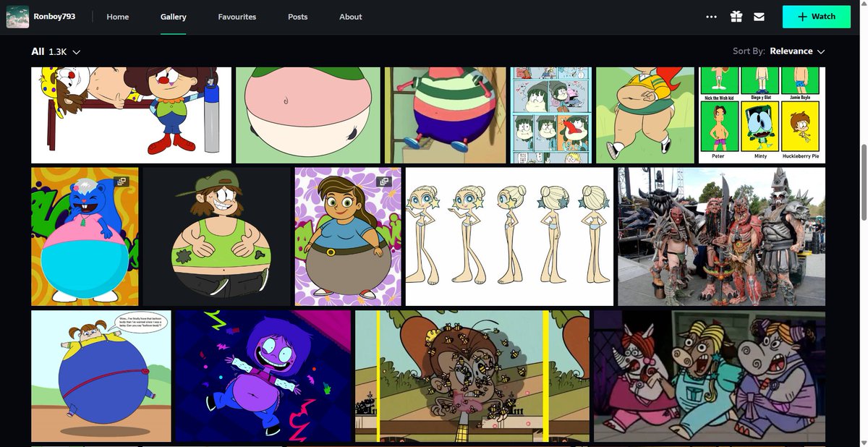Go to the Home tab

(x=118, y=17)
